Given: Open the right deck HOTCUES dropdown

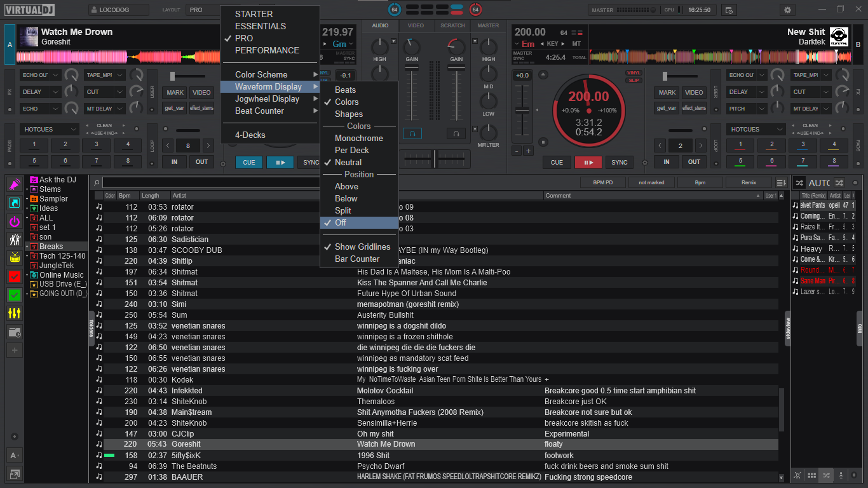Looking at the screenshot, I should 756,129.
